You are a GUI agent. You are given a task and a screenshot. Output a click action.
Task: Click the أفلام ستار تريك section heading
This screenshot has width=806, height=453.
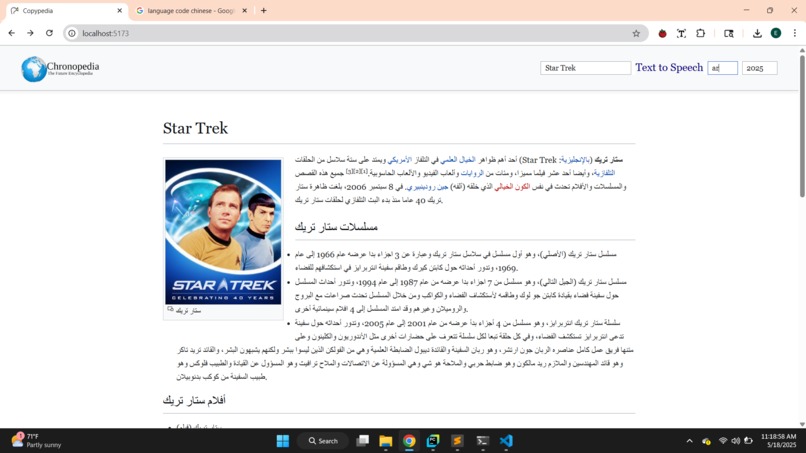194,400
